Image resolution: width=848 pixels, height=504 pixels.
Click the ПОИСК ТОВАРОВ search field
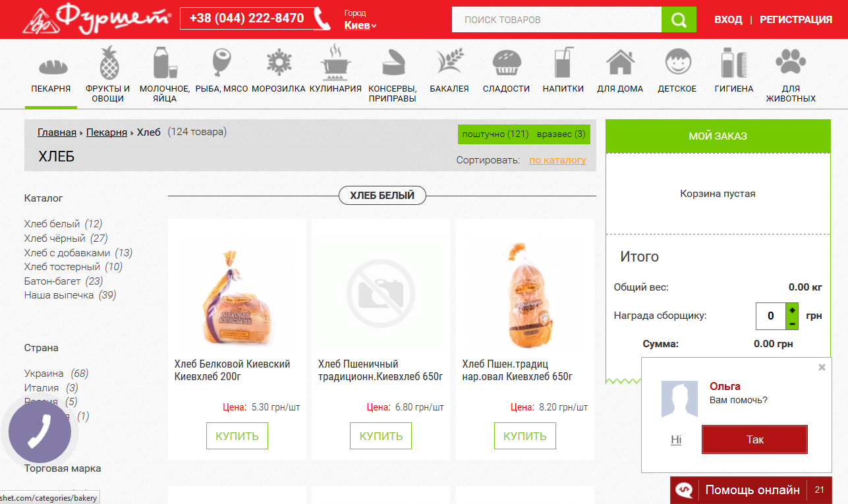557,20
